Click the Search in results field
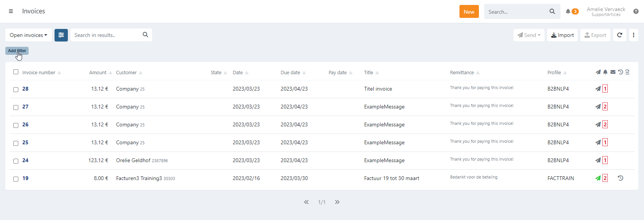644x220 pixels. (x=107, y=35)
